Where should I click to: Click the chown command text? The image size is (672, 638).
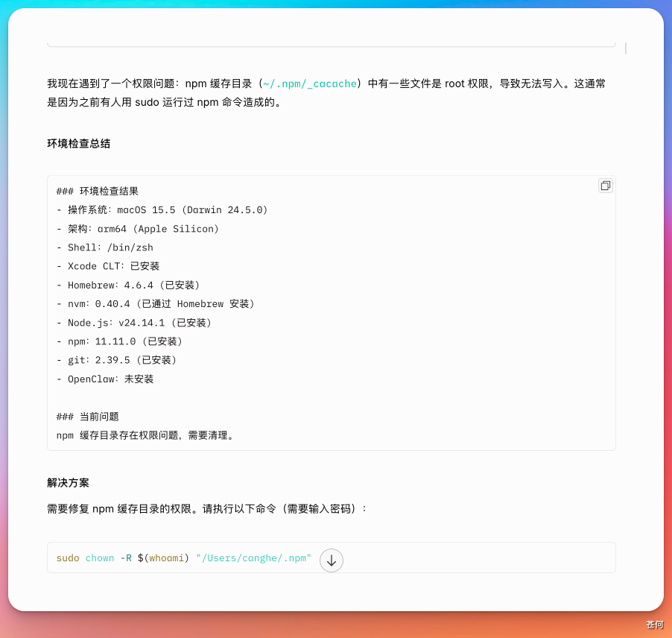(x=100, y=558)
